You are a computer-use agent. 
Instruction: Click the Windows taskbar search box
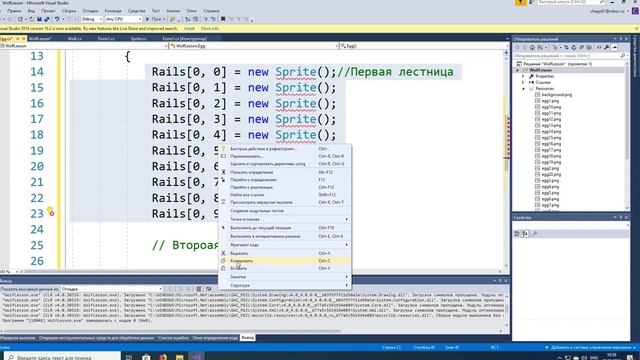click(x=62, y=357)
